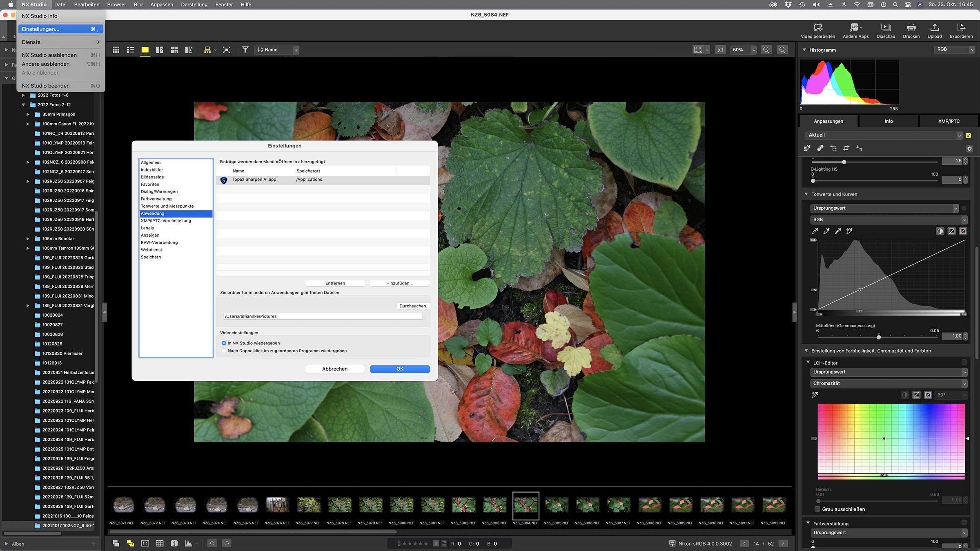Open the Dienste submenu

pos(60,42)
